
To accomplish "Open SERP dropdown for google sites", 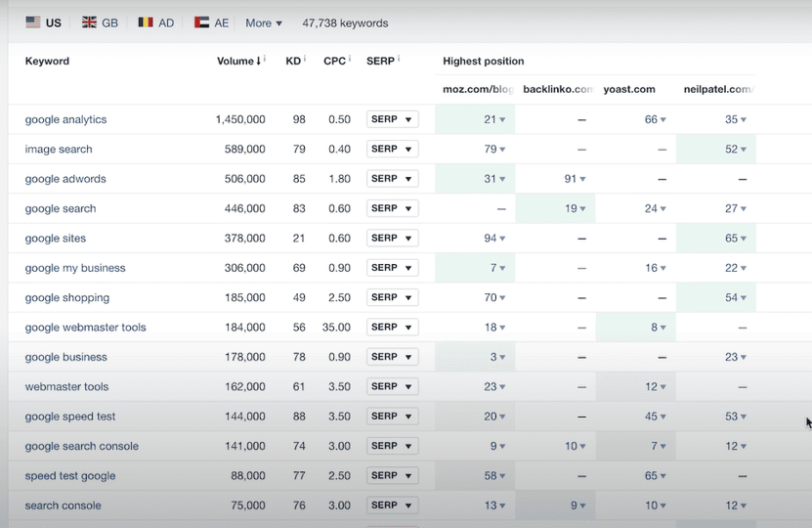I will 392,238.
